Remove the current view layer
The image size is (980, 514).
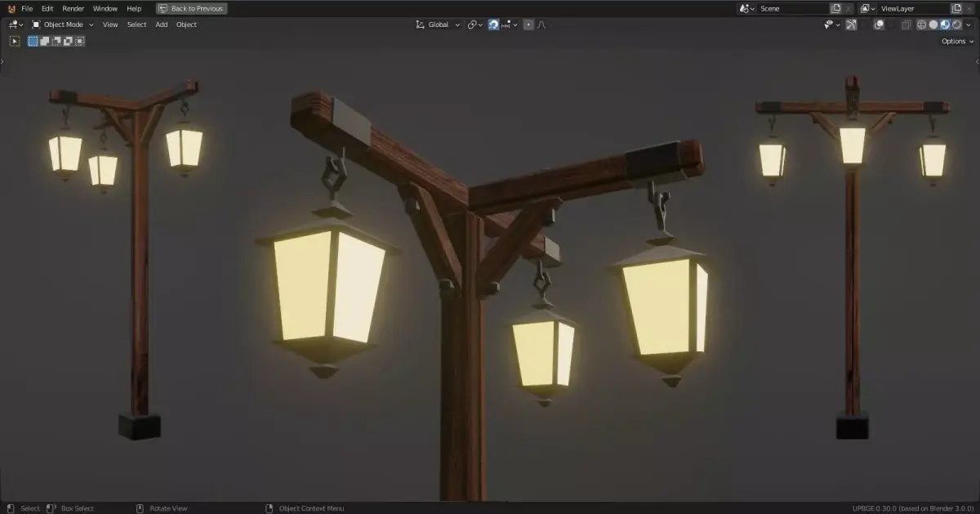pyautogui.click(x=969, y=8)
